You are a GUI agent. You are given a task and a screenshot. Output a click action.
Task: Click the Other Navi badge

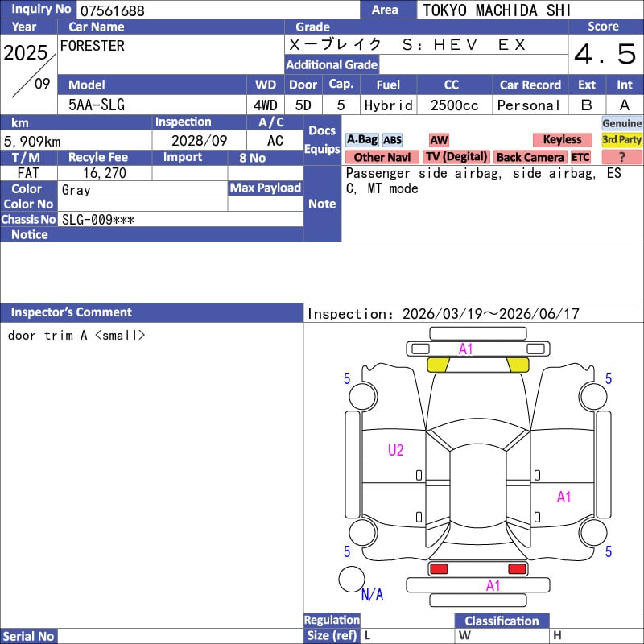(x=382, y=158)
